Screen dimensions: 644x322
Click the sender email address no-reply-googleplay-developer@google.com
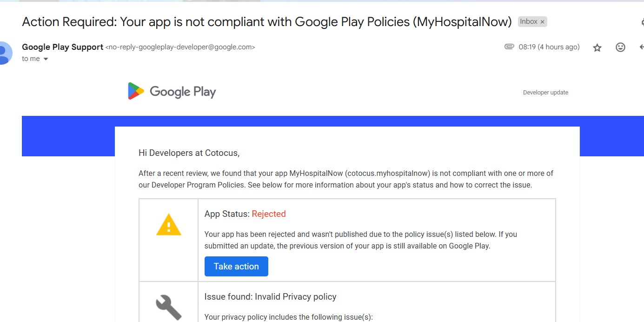180,47
